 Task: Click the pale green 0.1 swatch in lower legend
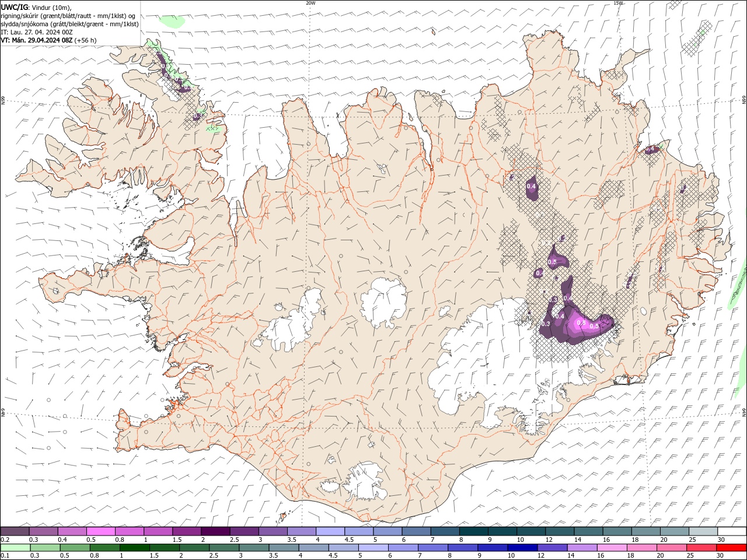tap(15, 548)
